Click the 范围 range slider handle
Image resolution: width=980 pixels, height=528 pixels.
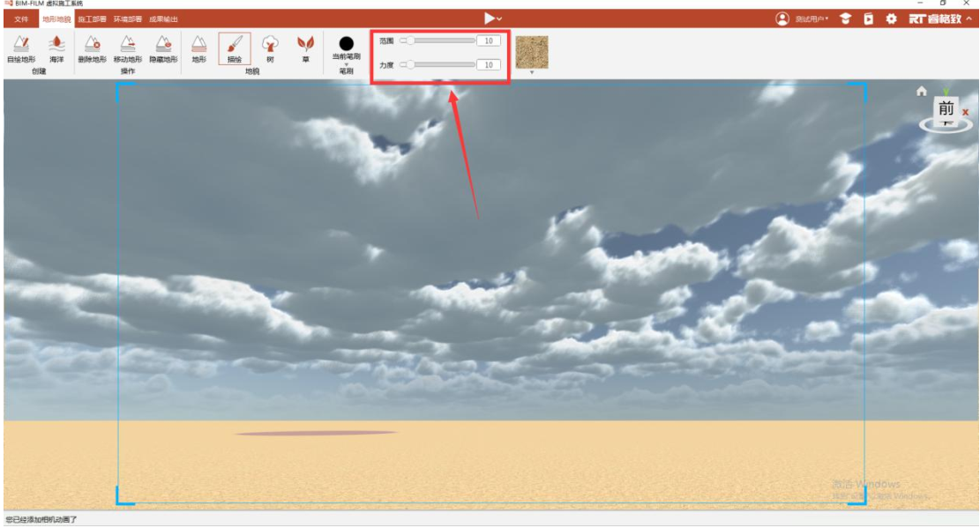(410, 41)
